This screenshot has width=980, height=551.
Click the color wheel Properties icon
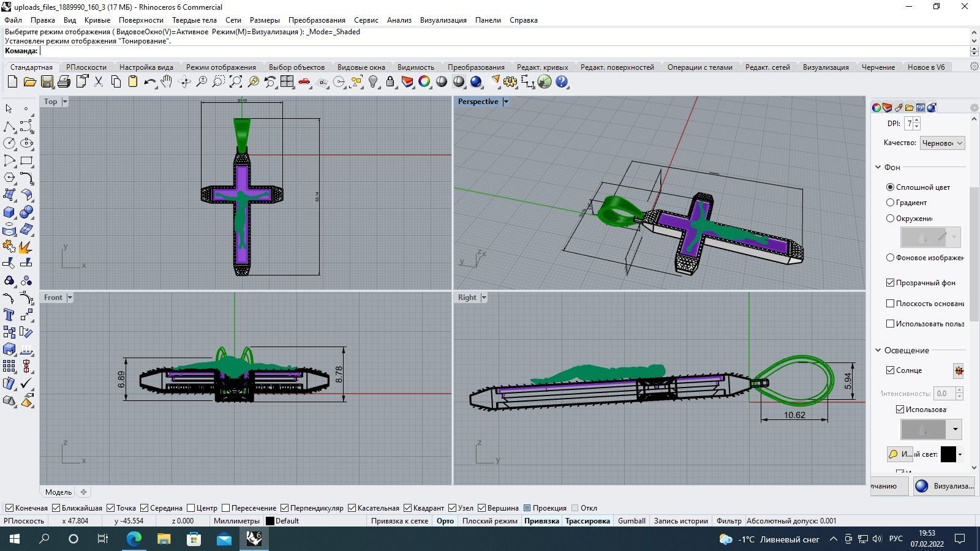pos(424,81)
